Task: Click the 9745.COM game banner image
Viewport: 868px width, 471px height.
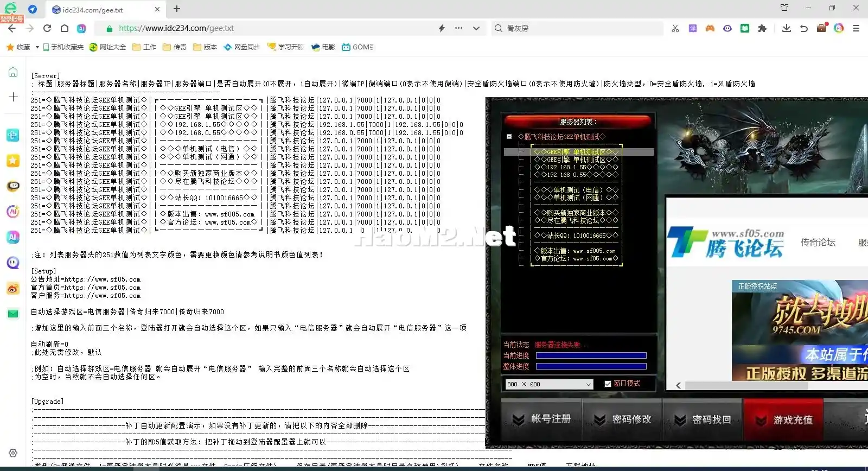Action: pyautogui.click(x=800, y=330)
